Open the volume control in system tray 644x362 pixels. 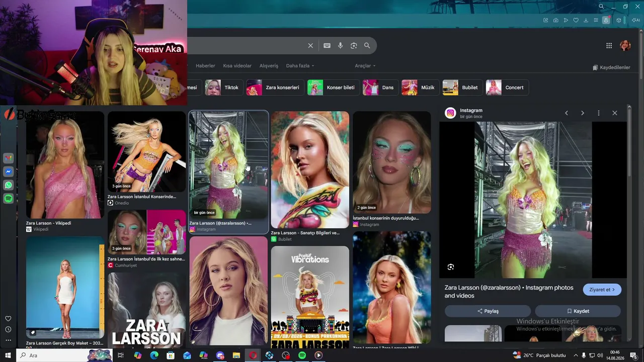click(x=600, y=355)
